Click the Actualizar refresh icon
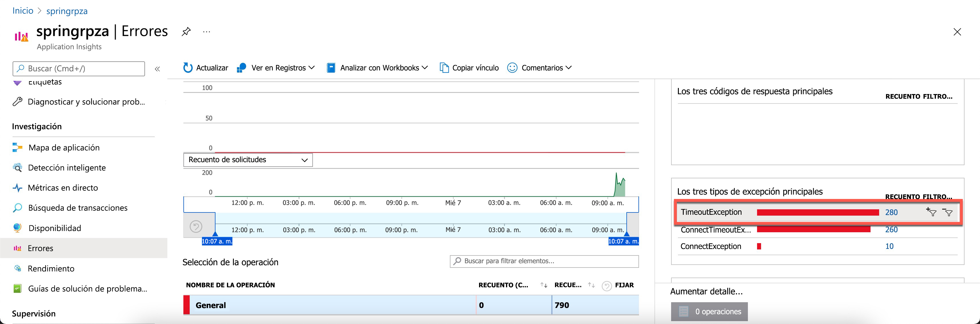The image size is (980, 324). pos(188,68)
